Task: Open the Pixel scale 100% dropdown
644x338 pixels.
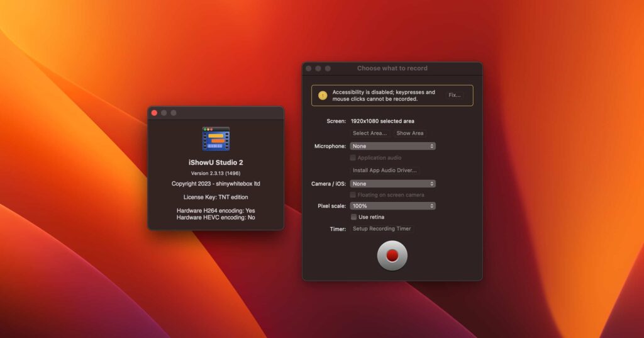Action: pyautogui.click(x=392, y=206)
